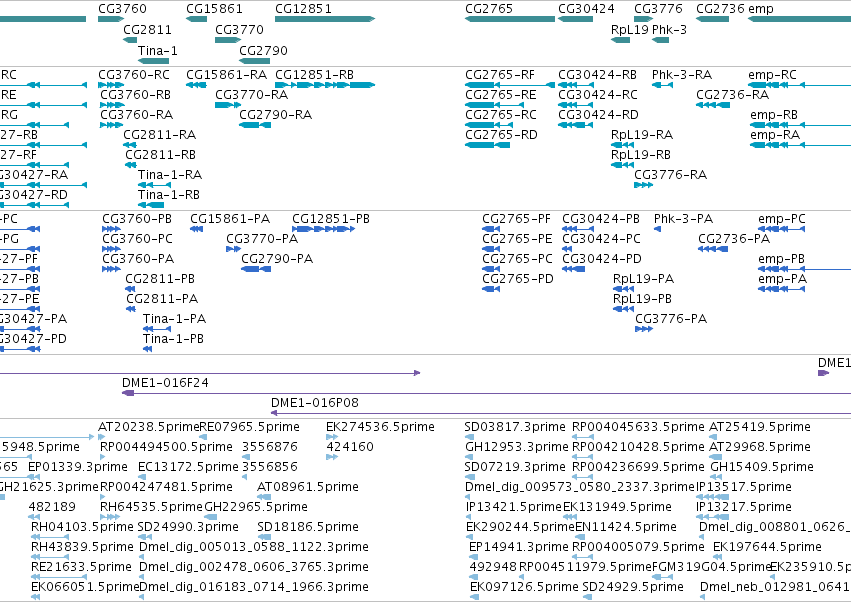Image resolution: width=851 pixels, height=602 pixels.
Task: Click transcript CG3760-RB
Action: tap(135, 94)
